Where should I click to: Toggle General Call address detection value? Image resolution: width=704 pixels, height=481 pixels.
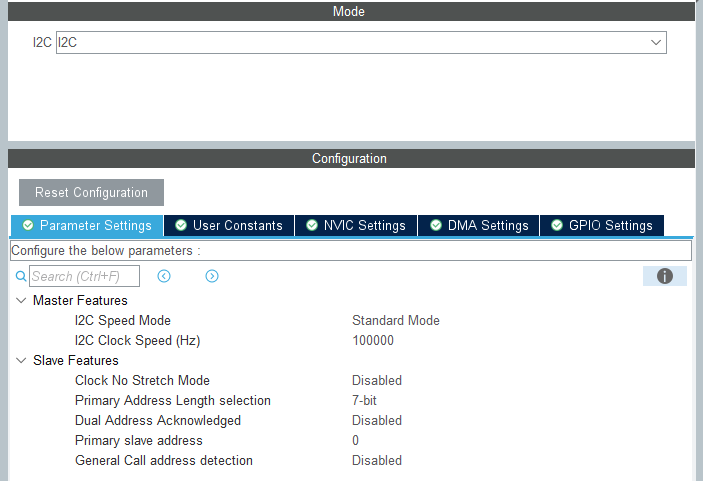[x=377, y=460]
